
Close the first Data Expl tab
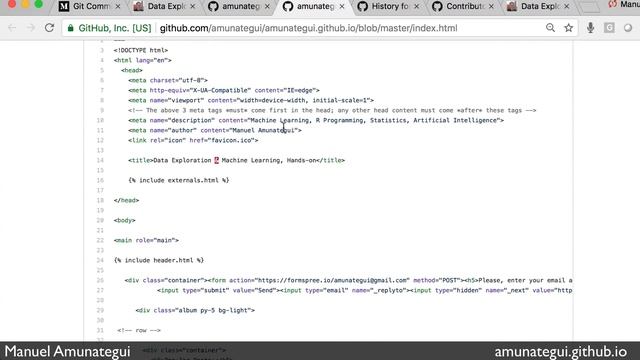coord(192,7)
